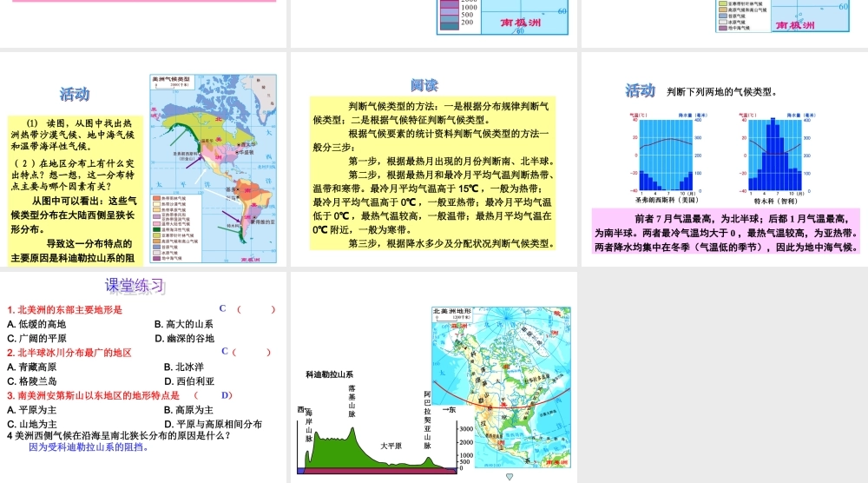
Task: Select option A. 低缓的高地
Action: (36, 324)
